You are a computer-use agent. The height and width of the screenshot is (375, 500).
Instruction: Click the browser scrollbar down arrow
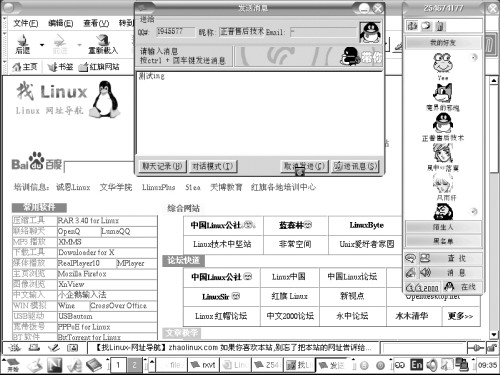coord(494,334)
